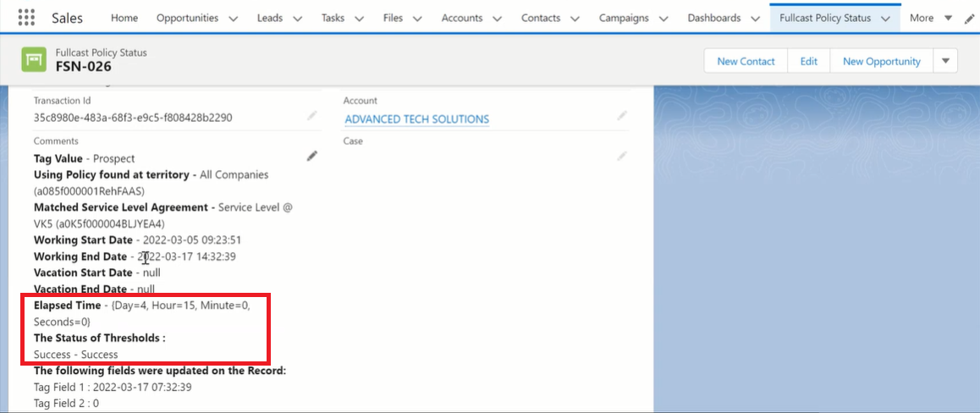Click the New Contact button
The image size is (980, 413).
[x=746, y=61]
